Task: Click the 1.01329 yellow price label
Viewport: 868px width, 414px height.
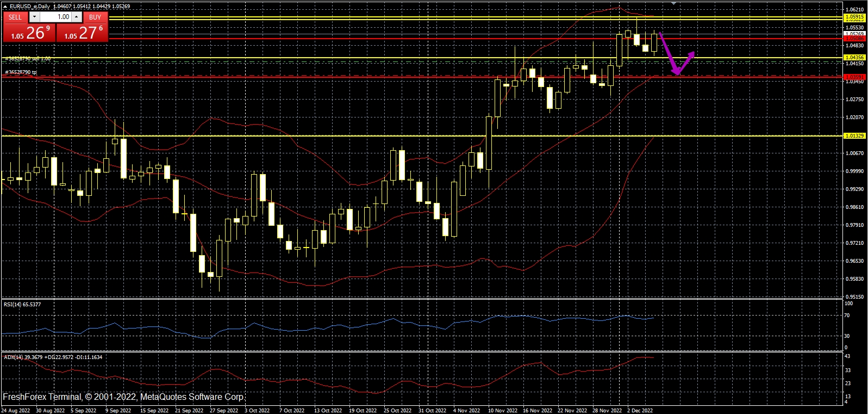Action: [x=854, y=136]
